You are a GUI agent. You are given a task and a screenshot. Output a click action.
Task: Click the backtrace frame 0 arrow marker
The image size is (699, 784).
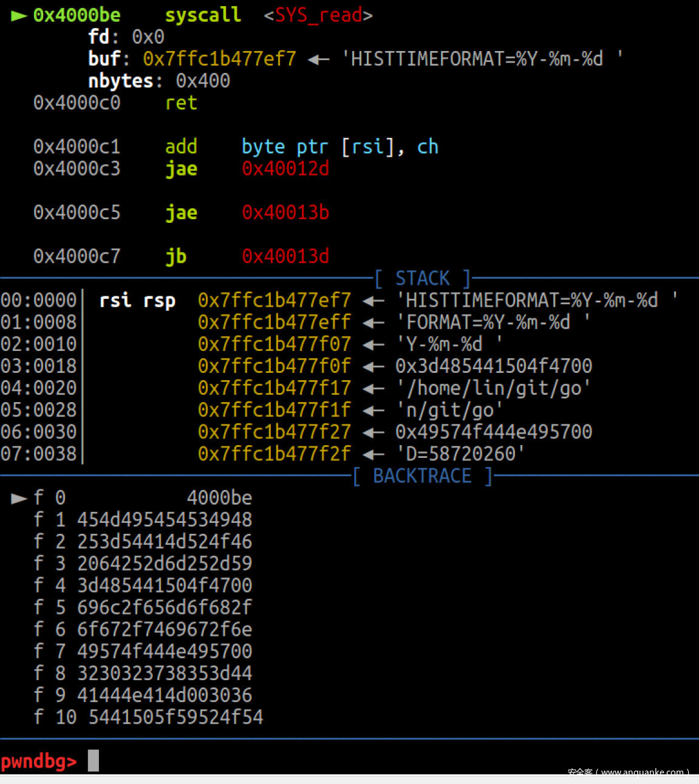[x=19, y=498]
